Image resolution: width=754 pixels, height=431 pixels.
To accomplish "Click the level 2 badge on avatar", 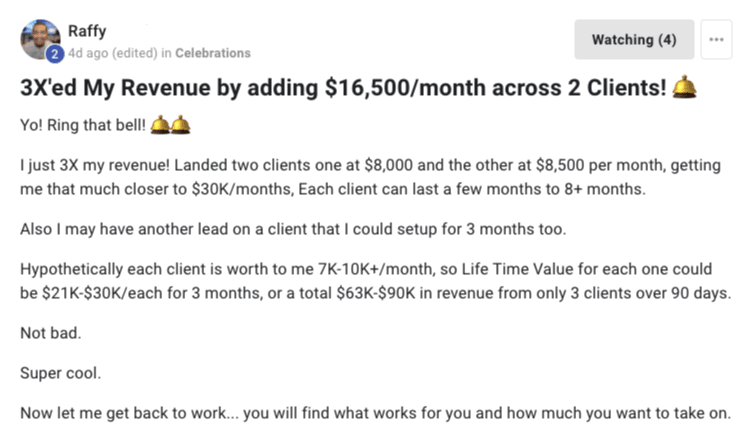I will (x=56, y=53).
